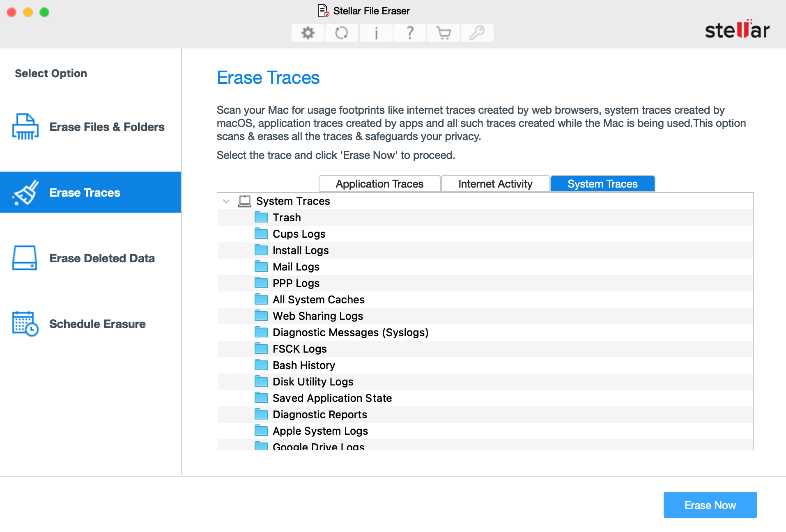The width and height of the screenshot is (786, 532).
Task: Collapse the System Traces tree node
Action: click(226, 201)
